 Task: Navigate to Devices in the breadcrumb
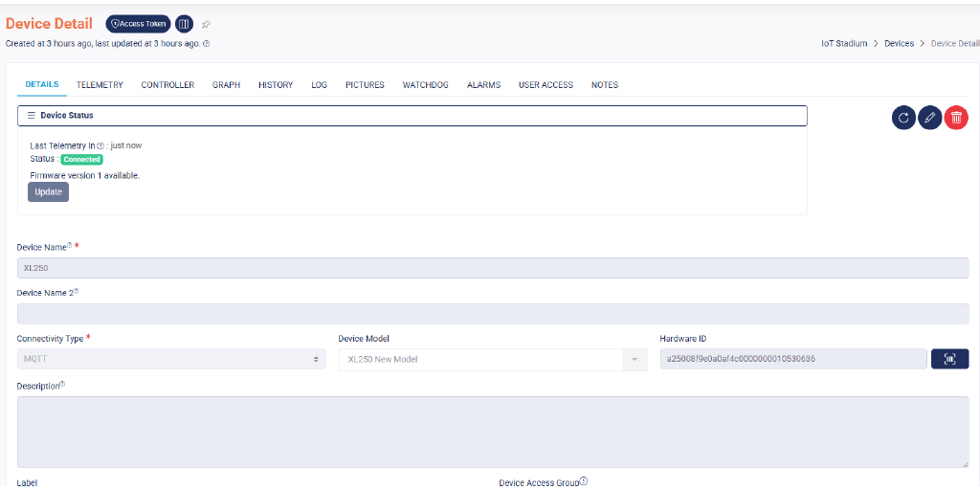click(899, 44)
